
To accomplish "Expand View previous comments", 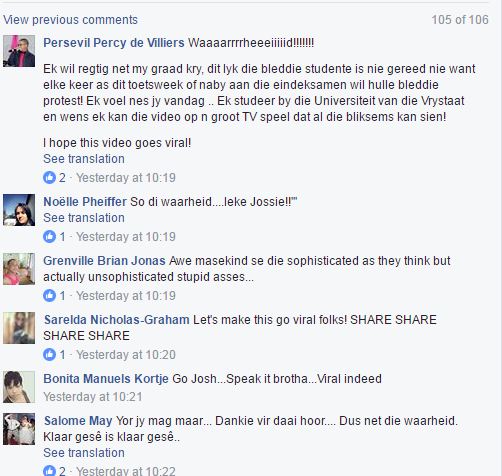I will 70,20.
